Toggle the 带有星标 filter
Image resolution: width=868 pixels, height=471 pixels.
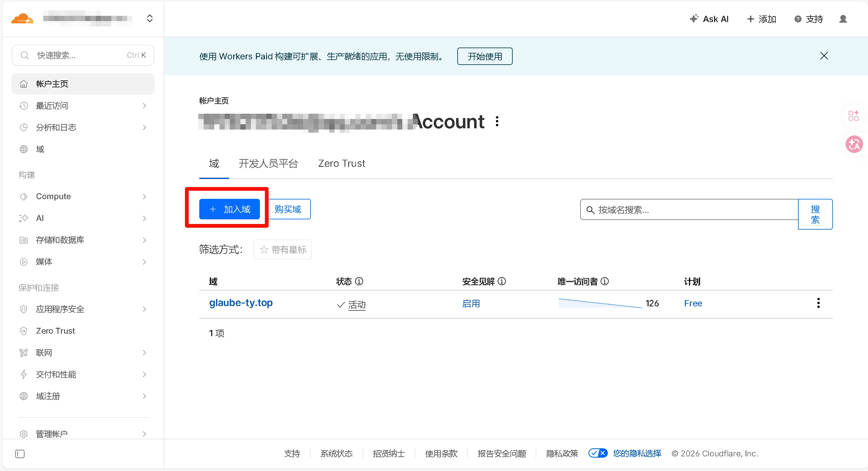click(x=283, y=249)
